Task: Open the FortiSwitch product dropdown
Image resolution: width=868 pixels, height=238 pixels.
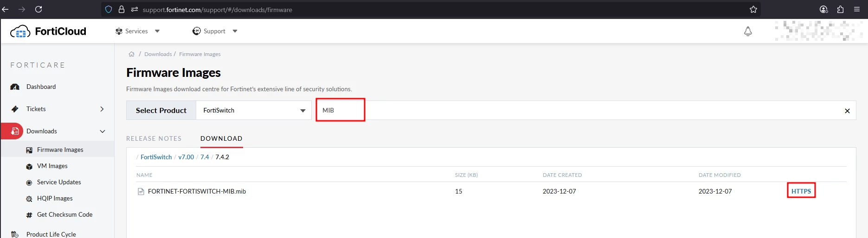Action: (x=254, y=110)
